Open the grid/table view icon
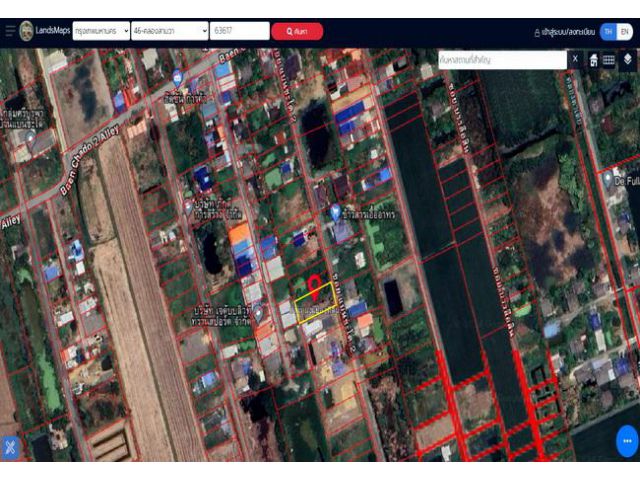This screenshot has width=640, height=480. tap(609, 60)
